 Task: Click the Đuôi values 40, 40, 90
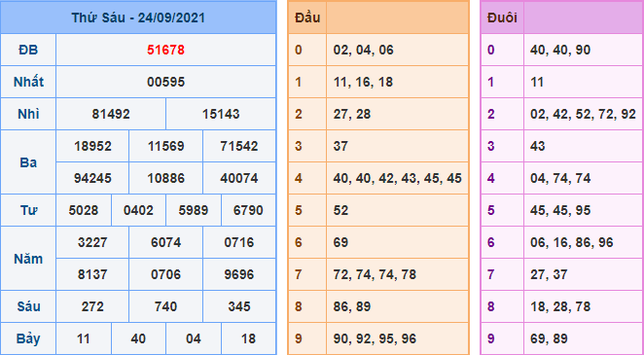click(560, 50)
